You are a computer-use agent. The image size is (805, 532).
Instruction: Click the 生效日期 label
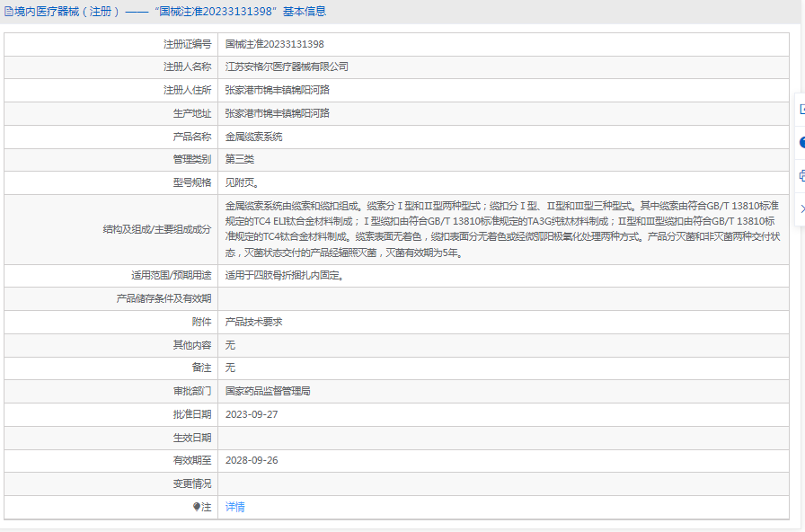192,438
